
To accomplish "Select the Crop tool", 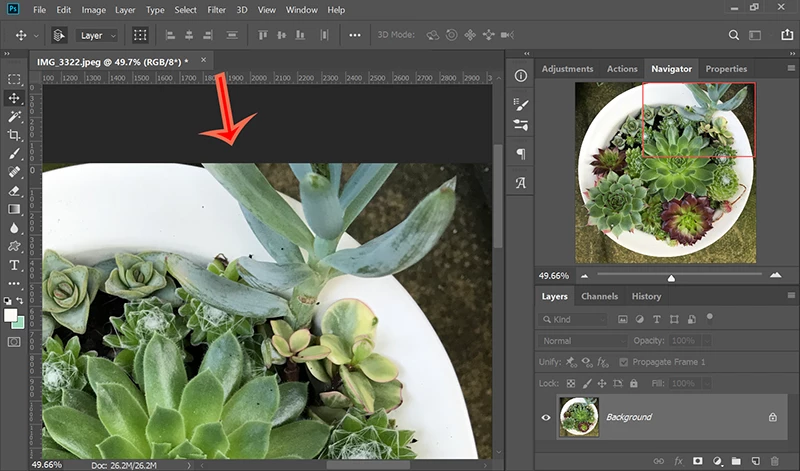I will coord(14,135).
